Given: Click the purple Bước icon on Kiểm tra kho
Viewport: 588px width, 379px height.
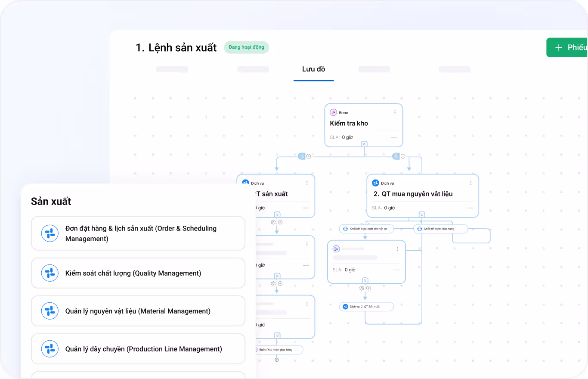Looking at the screenshot, I should [x=333, y=112].
